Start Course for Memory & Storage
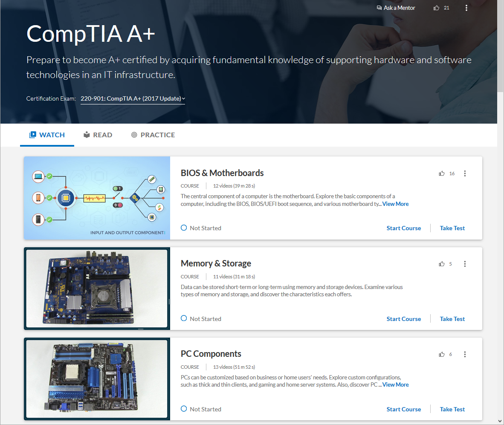 (x=404, y=319)
